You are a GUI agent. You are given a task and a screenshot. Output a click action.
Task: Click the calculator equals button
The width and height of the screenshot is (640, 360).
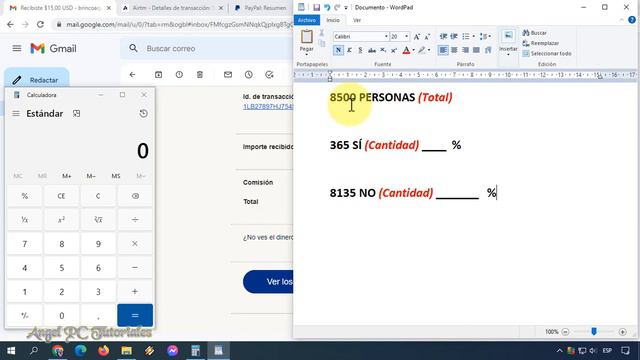pyautogui.click(x=135, y=316)
